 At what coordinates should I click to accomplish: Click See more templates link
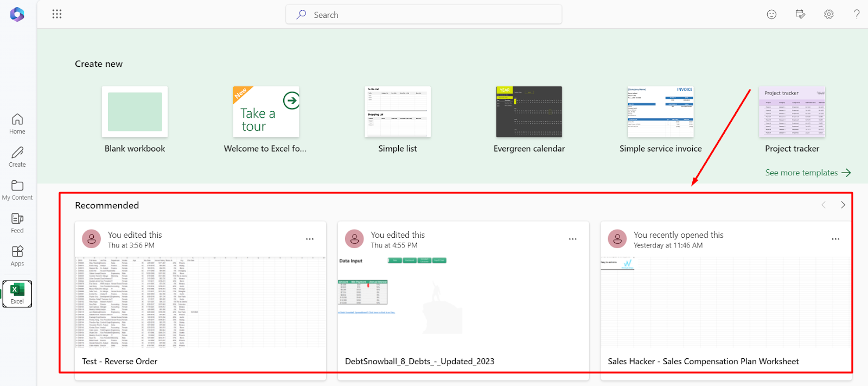808,173
